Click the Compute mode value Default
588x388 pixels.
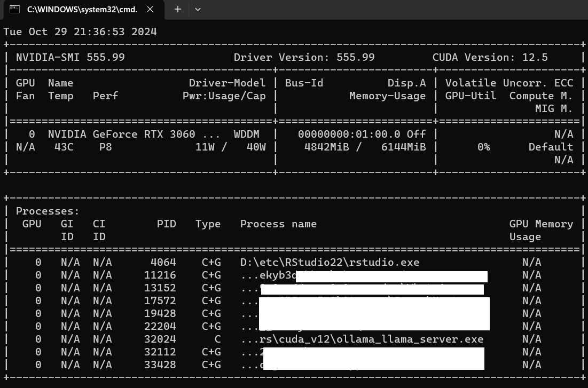pos(551,147)
